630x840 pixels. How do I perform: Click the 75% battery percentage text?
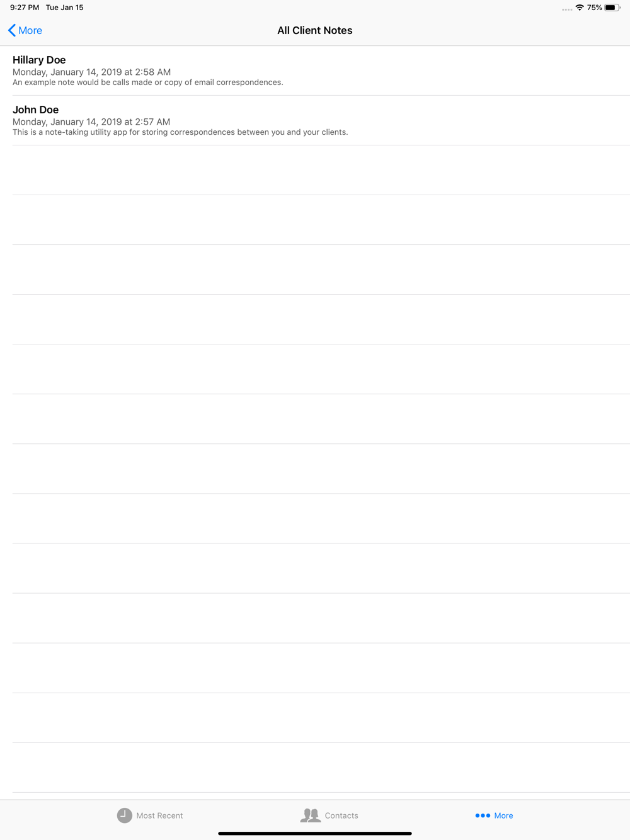click(x=594, y=8)
